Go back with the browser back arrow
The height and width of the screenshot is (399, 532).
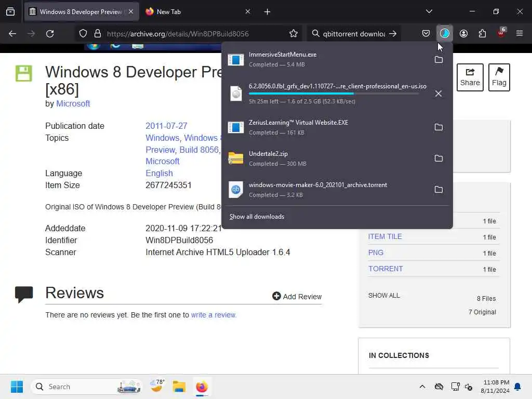pyautogui.click(x=12, y=34)
